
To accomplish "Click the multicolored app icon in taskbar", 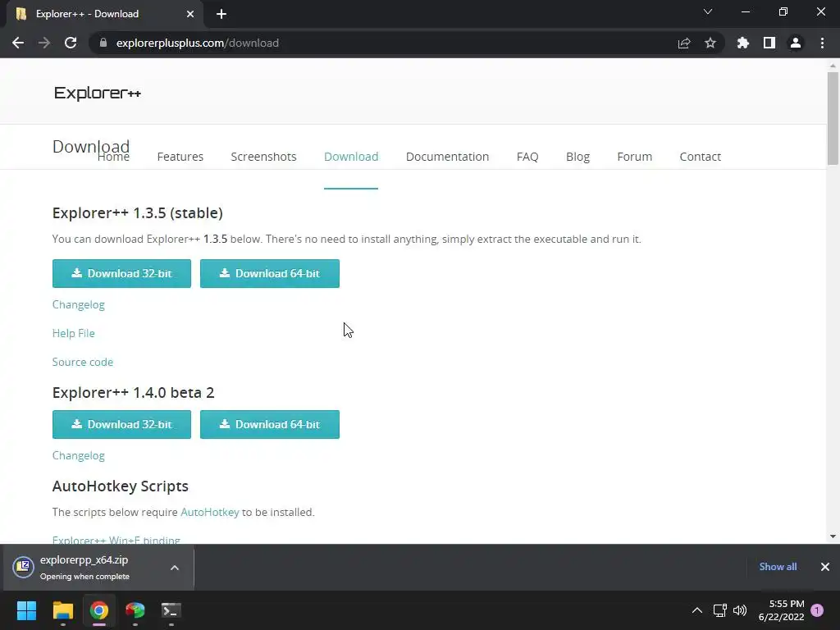I will point(135,610).
